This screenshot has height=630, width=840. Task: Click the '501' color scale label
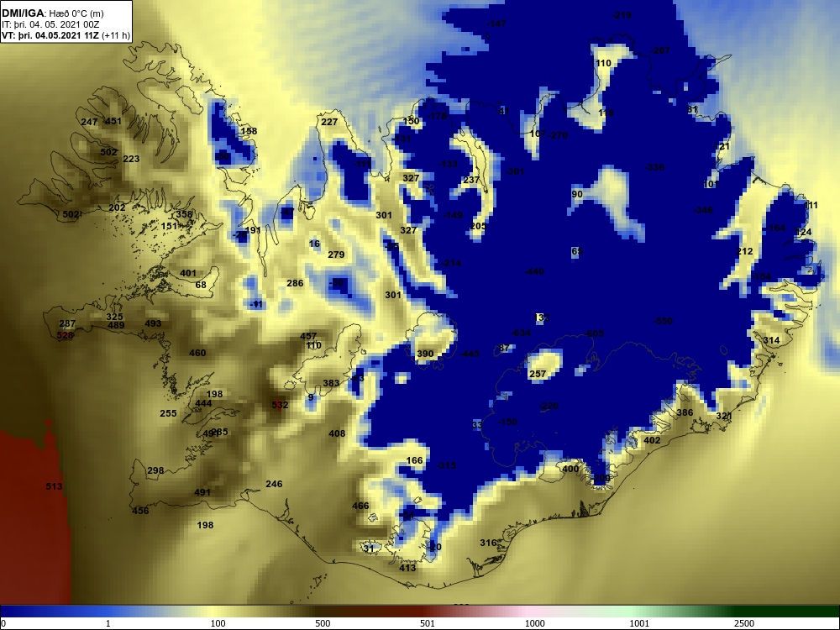[427, 623]
